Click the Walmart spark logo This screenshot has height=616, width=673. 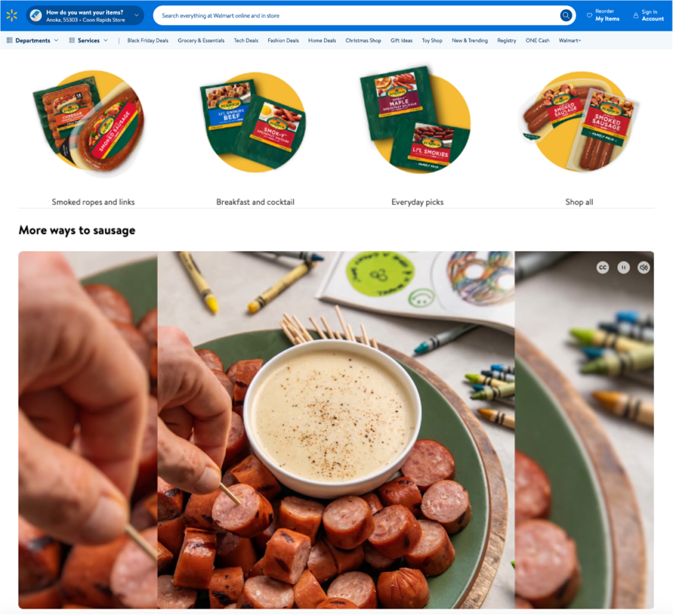tap(12, 16)
